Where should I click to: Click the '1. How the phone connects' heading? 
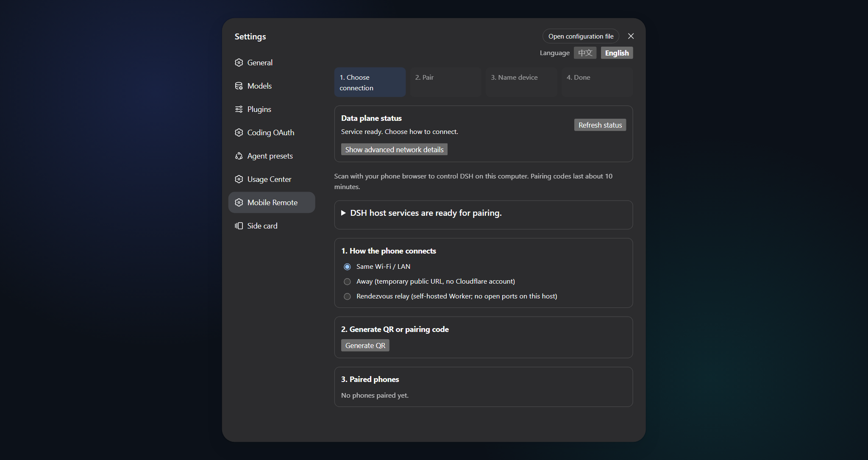click(389, 251)
